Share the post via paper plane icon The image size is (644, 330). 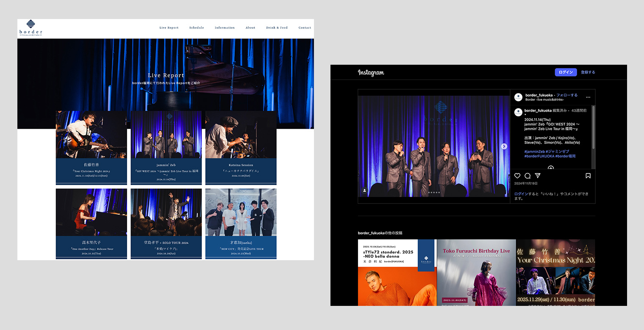click(x=538, y=176)
